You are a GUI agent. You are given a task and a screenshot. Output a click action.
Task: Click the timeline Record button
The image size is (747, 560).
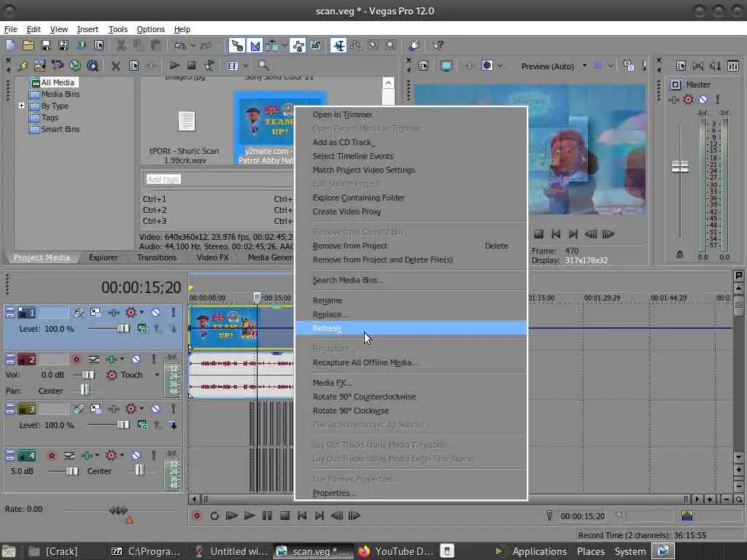click(196, 516)
